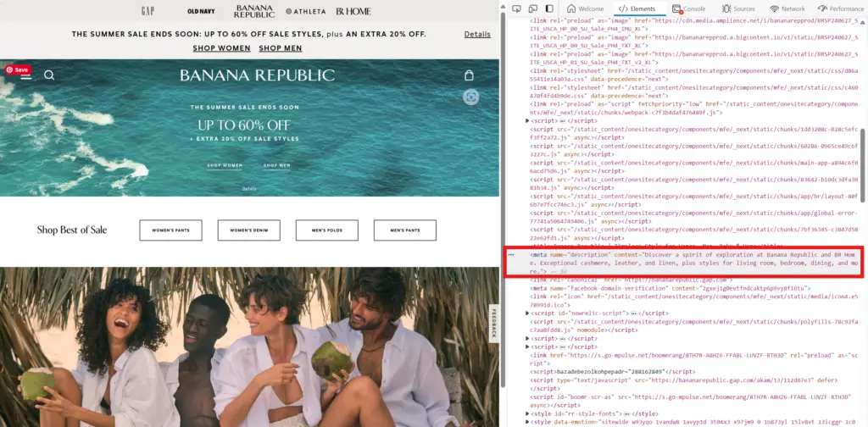This screenshot has height=427, width=868.
Task: Click SHOP WOMEN in the top promo banner
Action: [x=221, y=48]
